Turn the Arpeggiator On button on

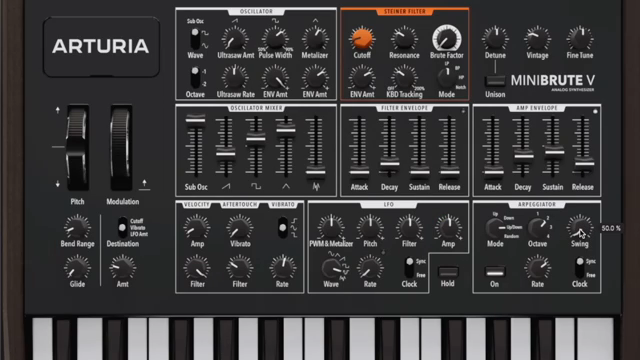[x=495, y=272]
